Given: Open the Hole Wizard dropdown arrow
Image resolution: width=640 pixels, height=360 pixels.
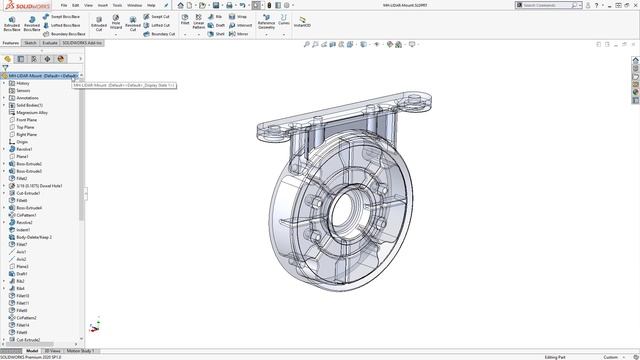Looking at the screenshot, I should point(116,34).
